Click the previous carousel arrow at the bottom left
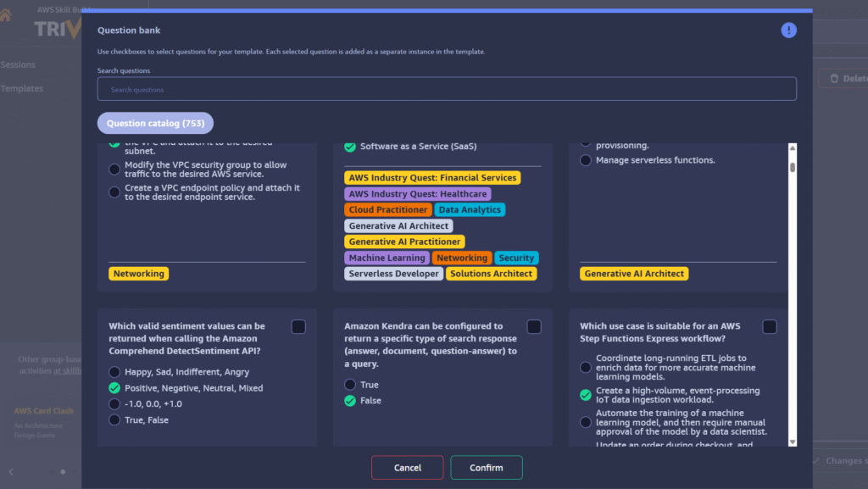The width and height of the screenshot is (868, 489). [x=11, y=472]
